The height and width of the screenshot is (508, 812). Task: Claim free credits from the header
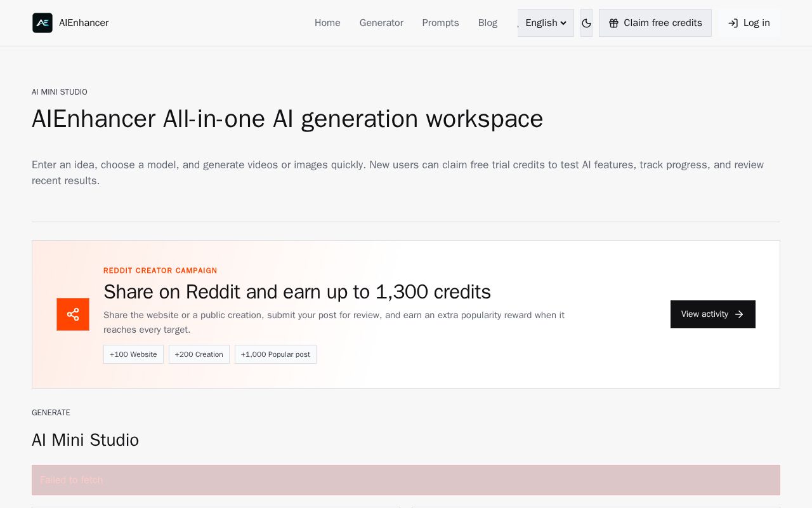click(x=655, y=23)
